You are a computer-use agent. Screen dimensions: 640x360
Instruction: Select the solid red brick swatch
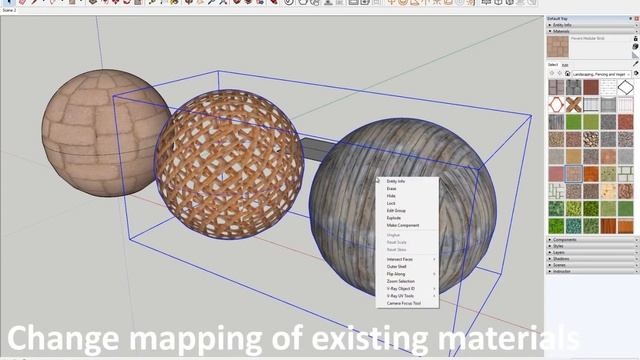coord(591,87)
